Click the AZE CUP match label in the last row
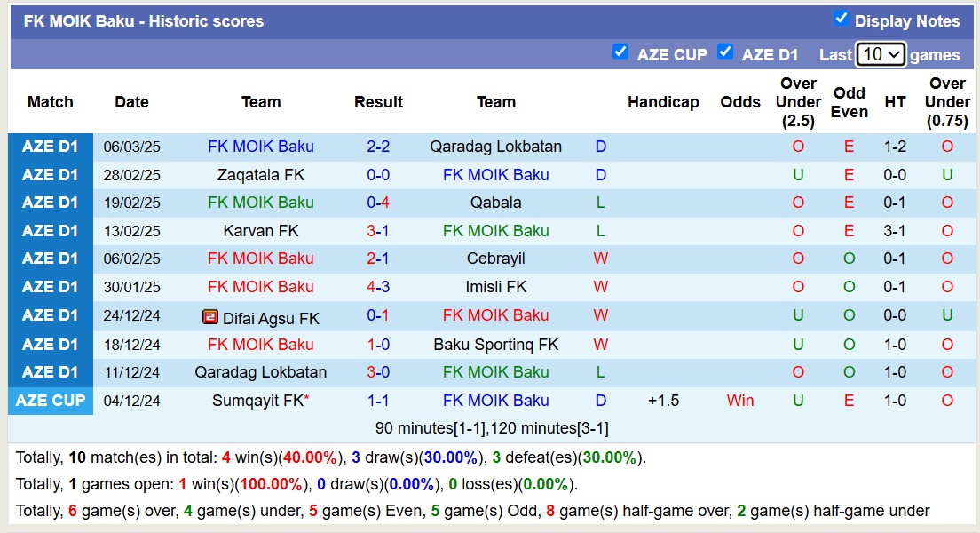This screenshot has width=980, height=533. [51, 401]
